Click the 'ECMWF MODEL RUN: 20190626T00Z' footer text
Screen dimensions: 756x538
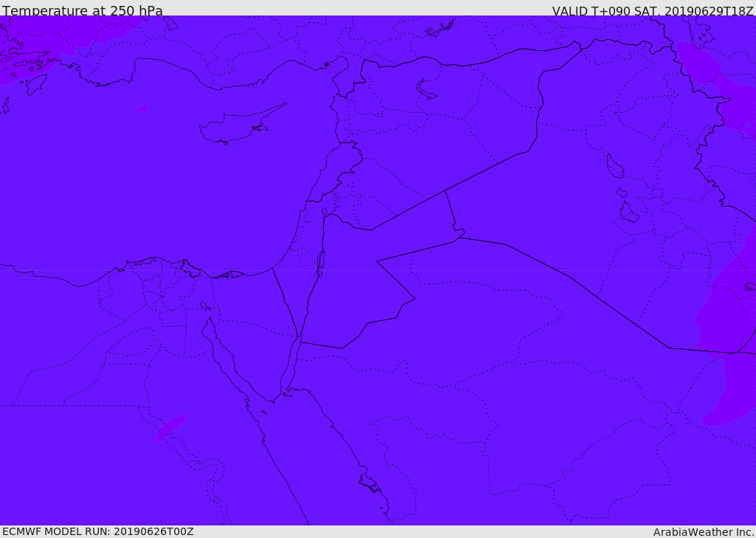coord(98,531)
